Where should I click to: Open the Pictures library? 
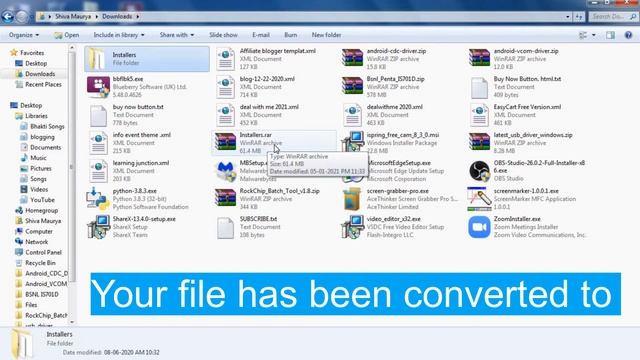[x=41, y=169]
